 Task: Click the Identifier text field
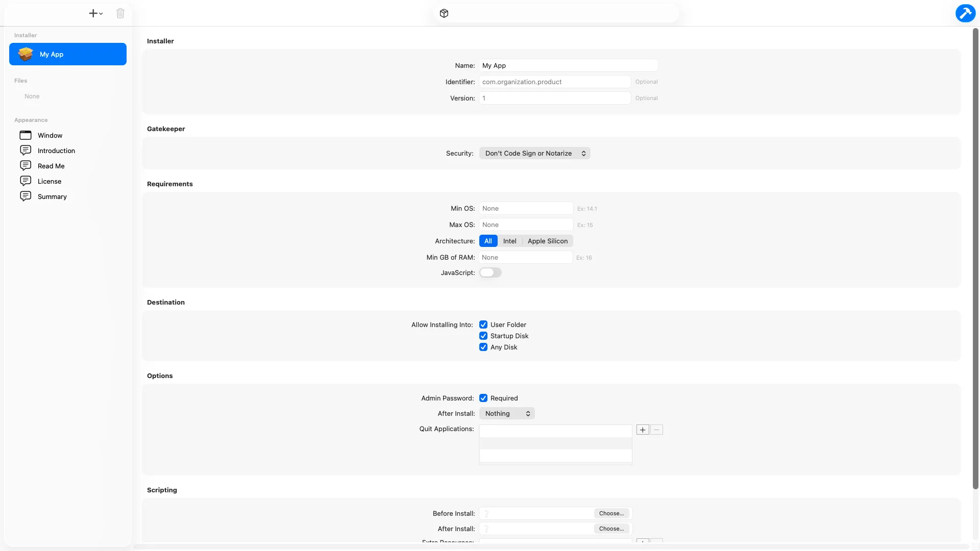click(x=554, y=82)
